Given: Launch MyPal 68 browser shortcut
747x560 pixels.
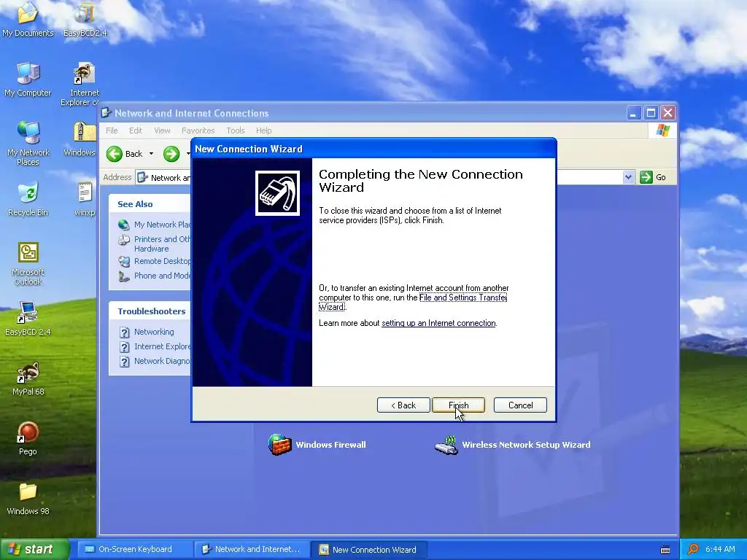Looking at the screenshot, I should tap(28, 378).
